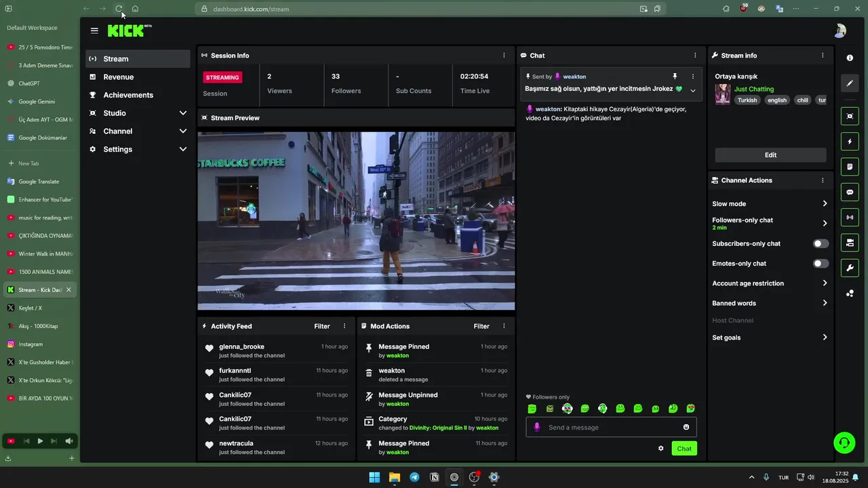Open Account age restriction options
Viewport: 868px width, 488px height.
pyautogui.click(x=770, y=283)
